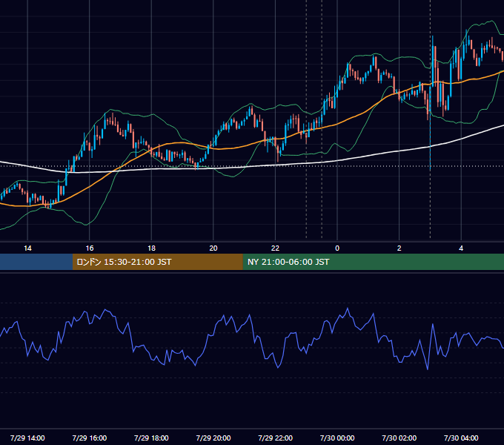
Task: Click the 16 hour label on the chart axis
Action: [x=90, y=248]
